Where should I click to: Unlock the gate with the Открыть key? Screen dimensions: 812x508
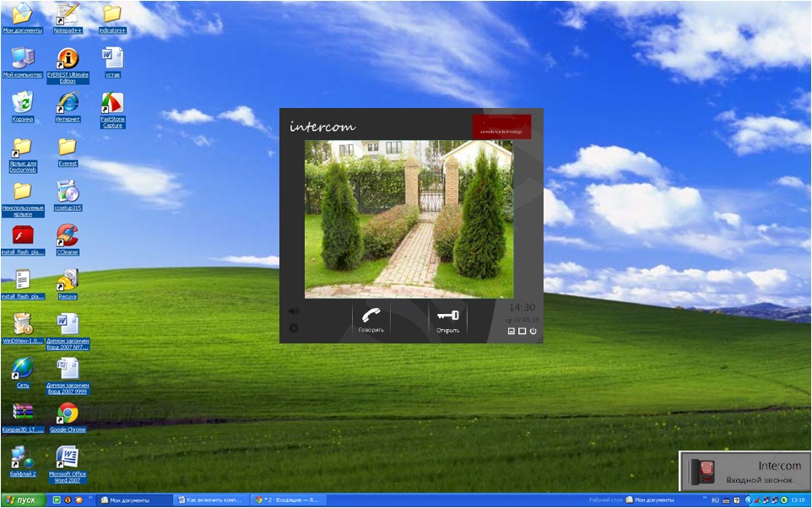pos(448,320)
